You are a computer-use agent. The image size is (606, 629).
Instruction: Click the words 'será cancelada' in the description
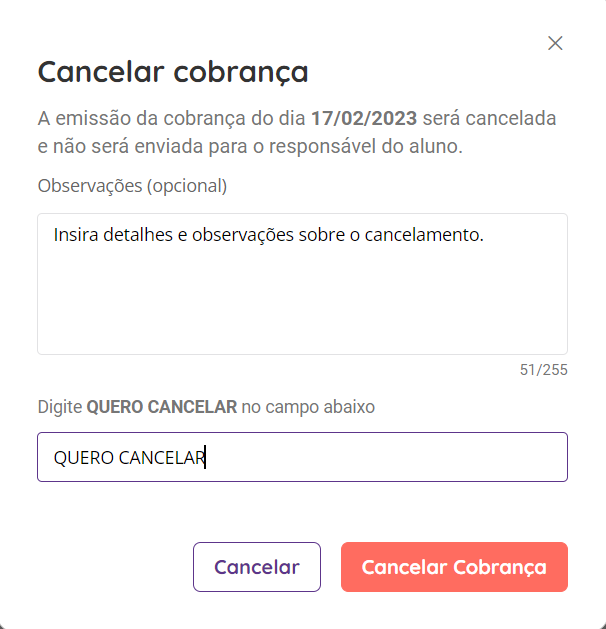click(x=489, y=118)
